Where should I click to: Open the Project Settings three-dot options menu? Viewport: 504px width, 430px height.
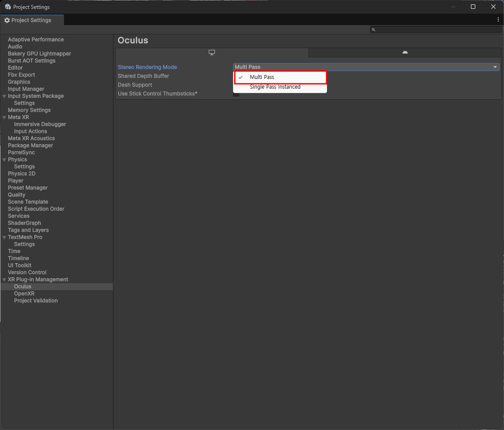pos(498,19)
